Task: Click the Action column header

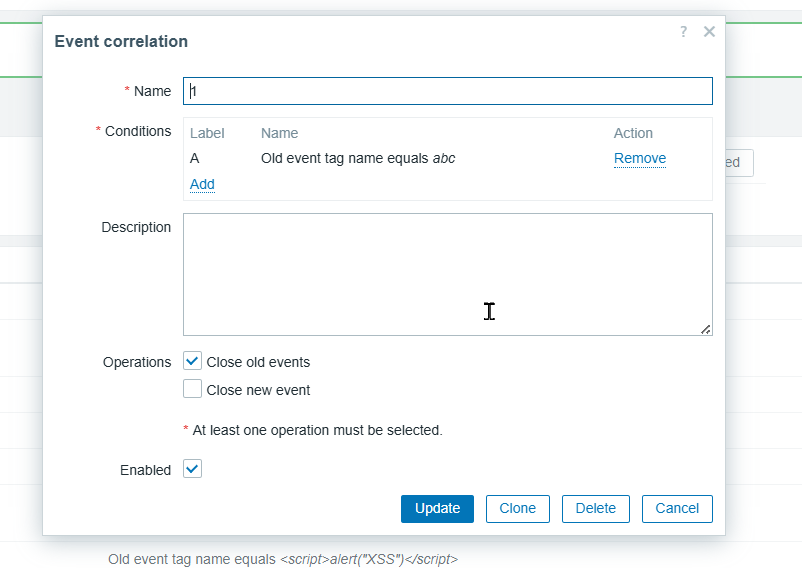Action: 633,133
